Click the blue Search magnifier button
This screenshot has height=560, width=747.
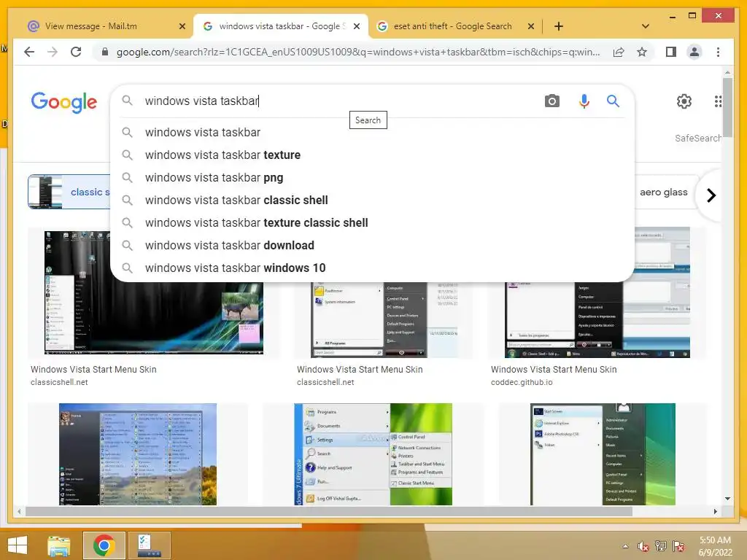click(x=613, y=101)
